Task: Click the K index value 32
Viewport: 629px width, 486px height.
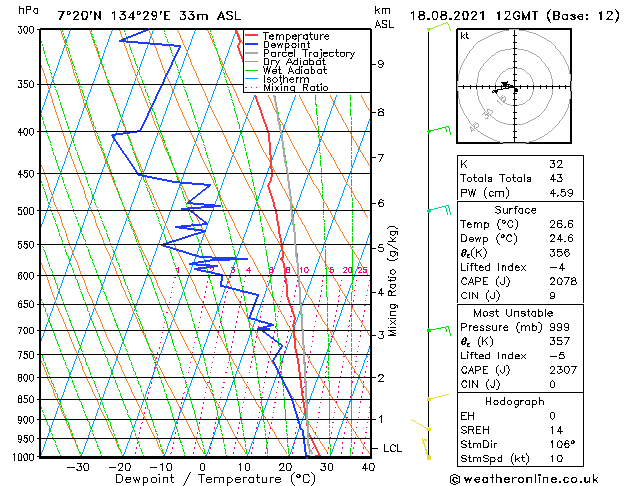Action: [556, 164]
